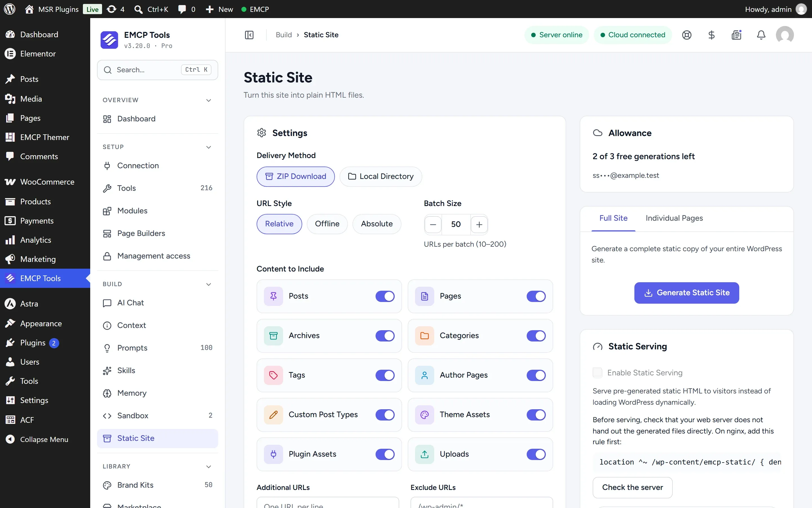Open the comments bubble in admin bar

pos(186,9)
